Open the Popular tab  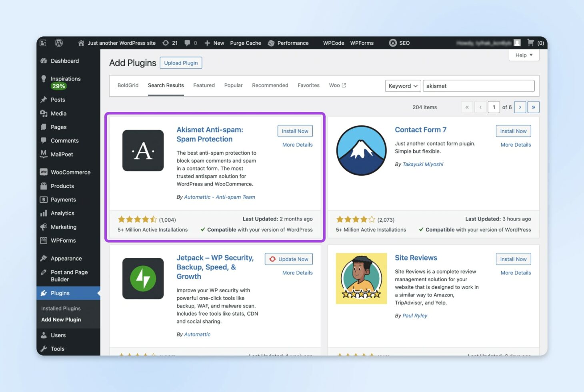coord(233,85)
